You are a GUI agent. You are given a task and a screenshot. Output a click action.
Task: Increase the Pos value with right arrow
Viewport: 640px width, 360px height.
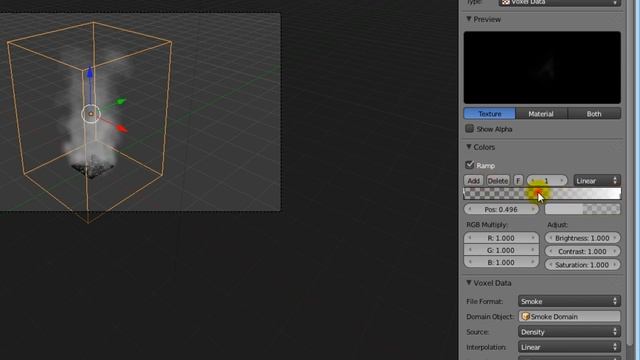click(x=533, y=209)
